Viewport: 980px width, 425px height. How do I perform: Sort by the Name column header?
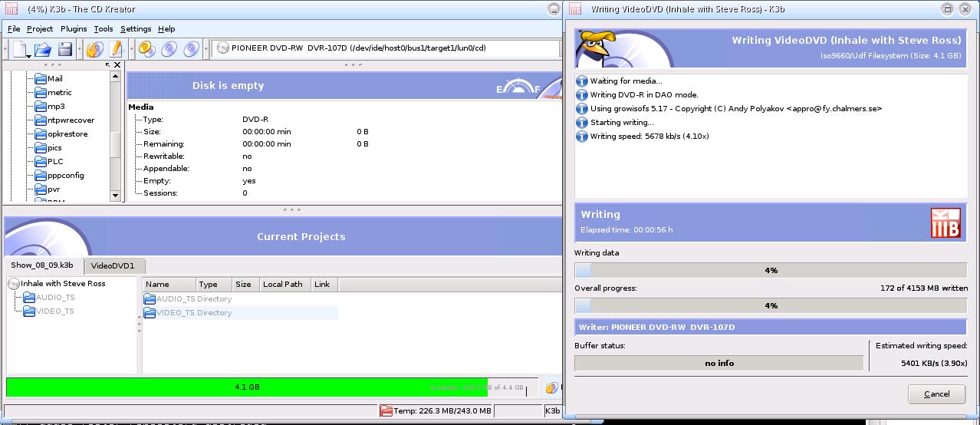[x=169, y=285]
